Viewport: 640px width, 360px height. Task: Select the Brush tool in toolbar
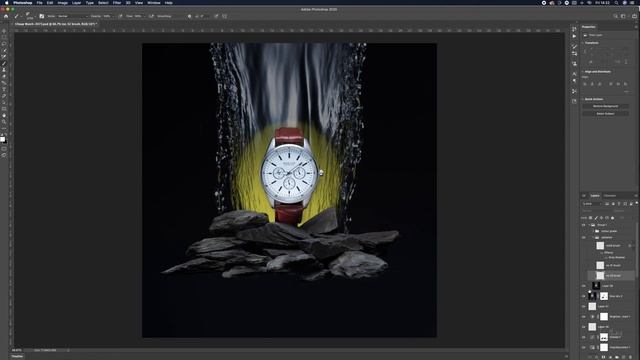click(4, 64)
